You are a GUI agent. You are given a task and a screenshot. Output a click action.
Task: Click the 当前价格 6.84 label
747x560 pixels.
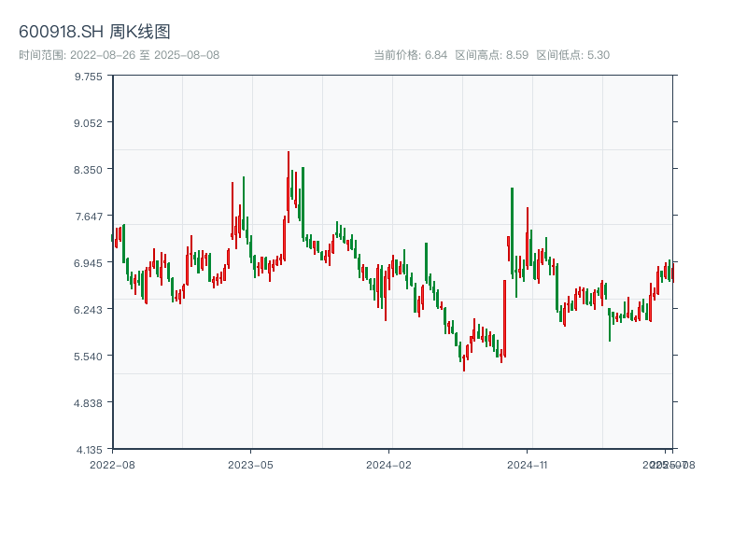[410, 55]
